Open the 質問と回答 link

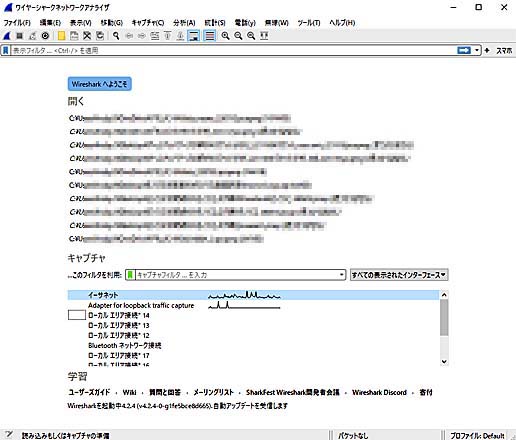pyautogui.click(x=165, y=392)
